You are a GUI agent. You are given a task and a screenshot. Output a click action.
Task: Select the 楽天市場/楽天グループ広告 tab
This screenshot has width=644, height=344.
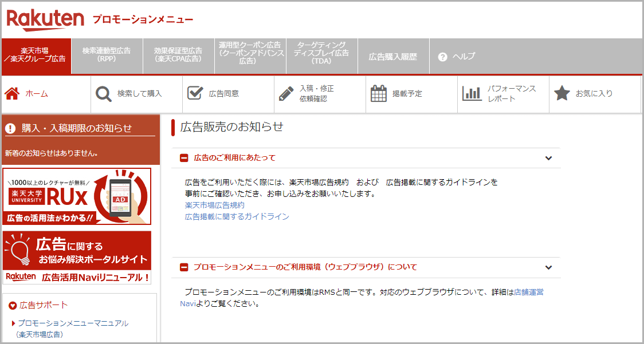click(x=36, y=56)
